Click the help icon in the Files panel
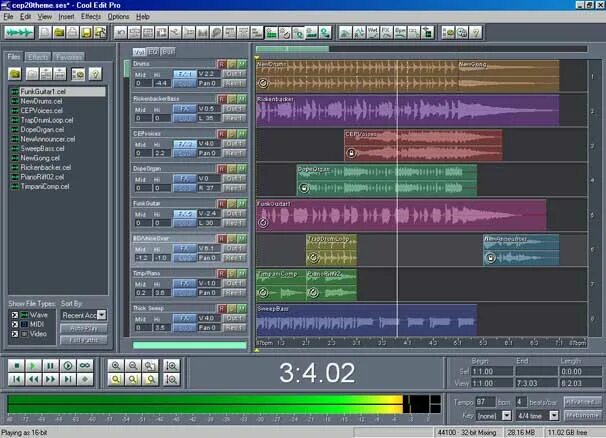The width and height of the screenshot is (606, 438). (x=95, y=73)
